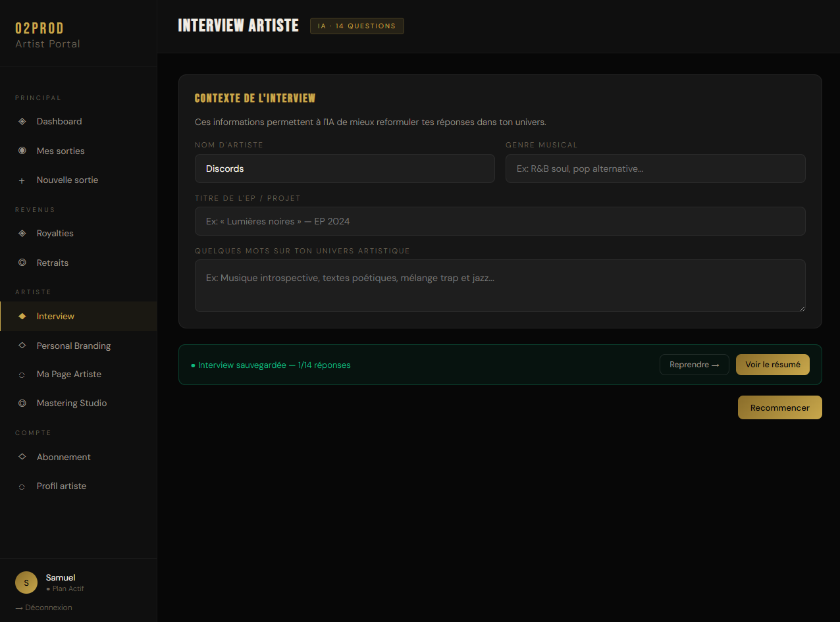Go to Mes sorties

click(x=78, y=151)
